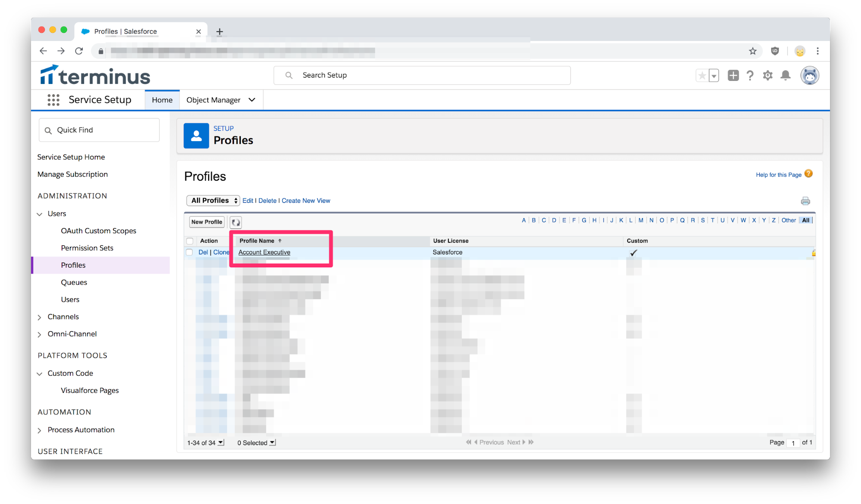Click Help for this Page link
This screenshot has height=504, width=861.
pyautogui.click(x=779, y=175)
